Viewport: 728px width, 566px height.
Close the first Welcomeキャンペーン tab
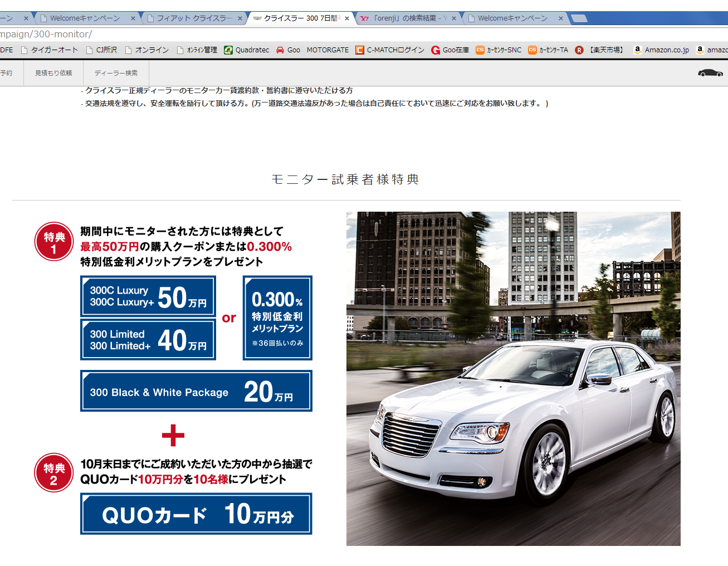[x=133, y=18]
